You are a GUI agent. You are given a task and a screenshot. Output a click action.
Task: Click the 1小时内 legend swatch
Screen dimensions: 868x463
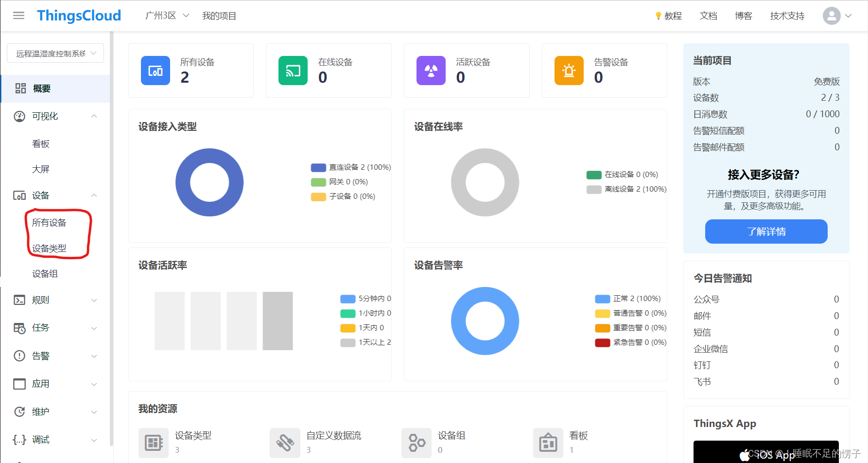click(x=348, y=314)
